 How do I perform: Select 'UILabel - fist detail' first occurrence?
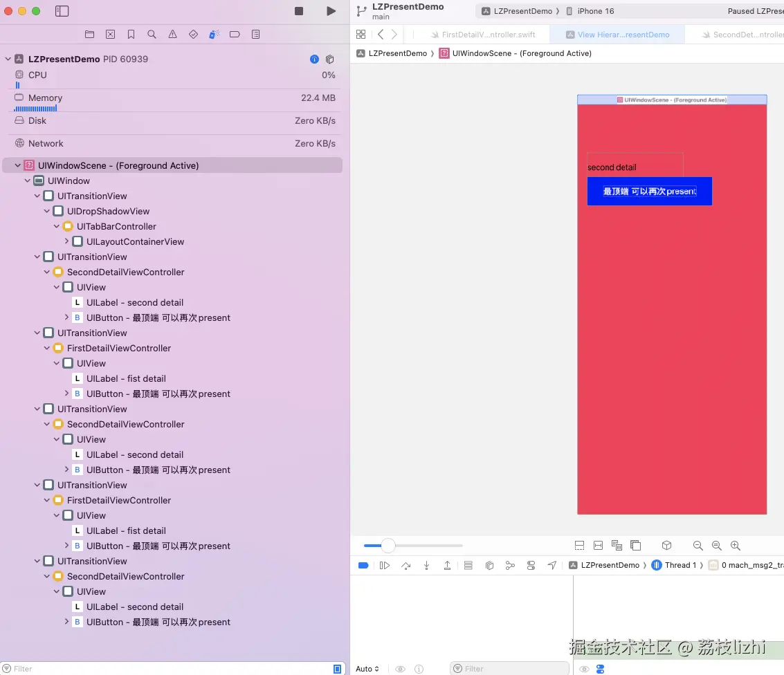point(126,379)
